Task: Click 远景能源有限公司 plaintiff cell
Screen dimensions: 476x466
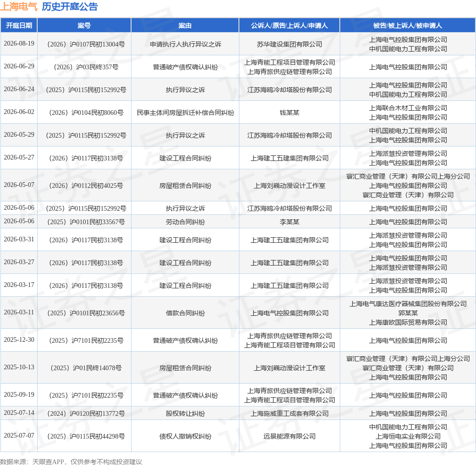Action: click(x=289, y=437)
